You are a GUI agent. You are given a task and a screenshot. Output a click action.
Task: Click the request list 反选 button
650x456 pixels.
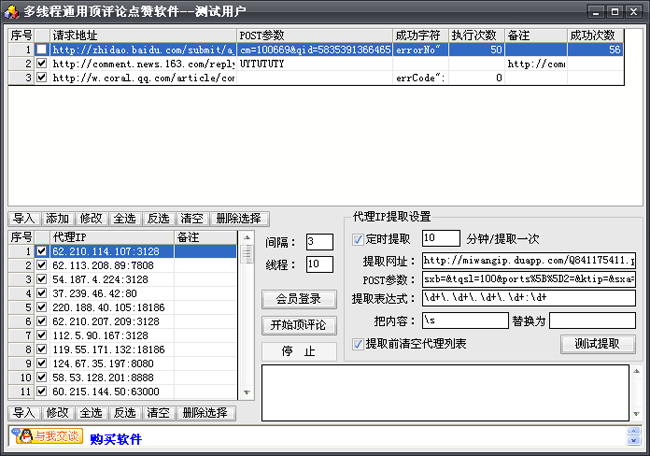point(158,218)
